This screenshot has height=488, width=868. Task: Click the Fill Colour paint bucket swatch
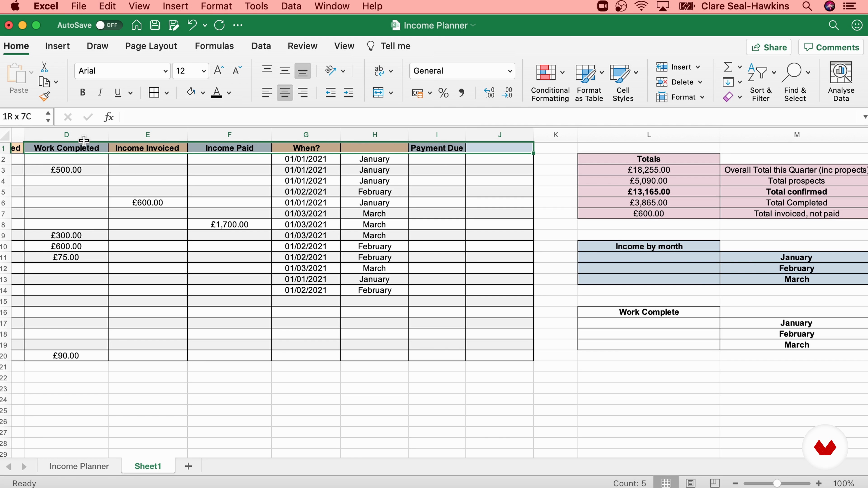tap(191, 92)
